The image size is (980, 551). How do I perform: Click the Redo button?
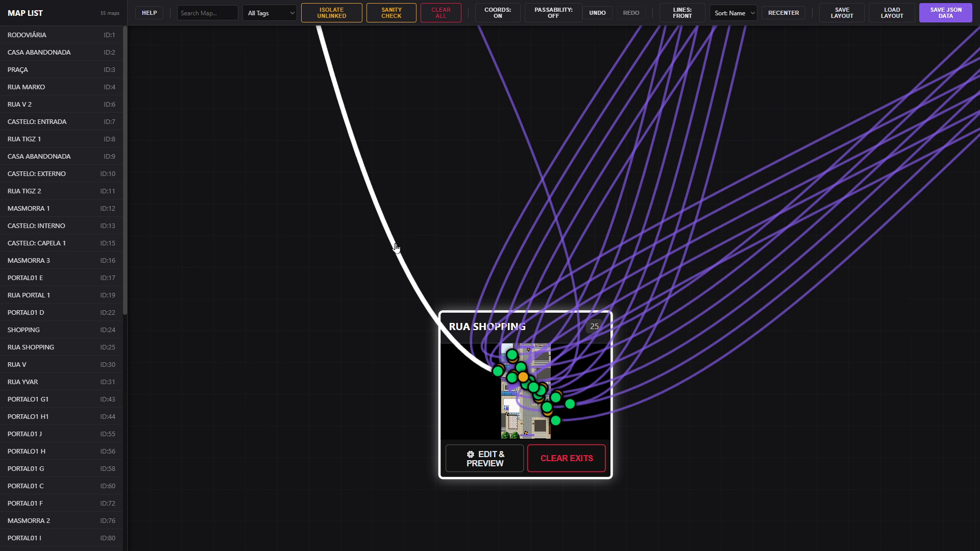(631, 13)
